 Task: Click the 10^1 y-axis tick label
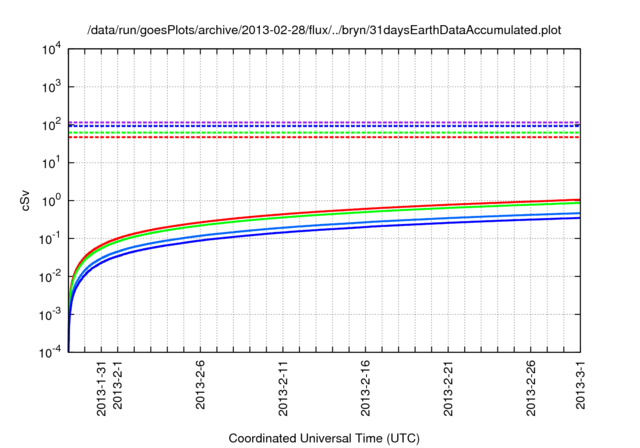[51, 163]
